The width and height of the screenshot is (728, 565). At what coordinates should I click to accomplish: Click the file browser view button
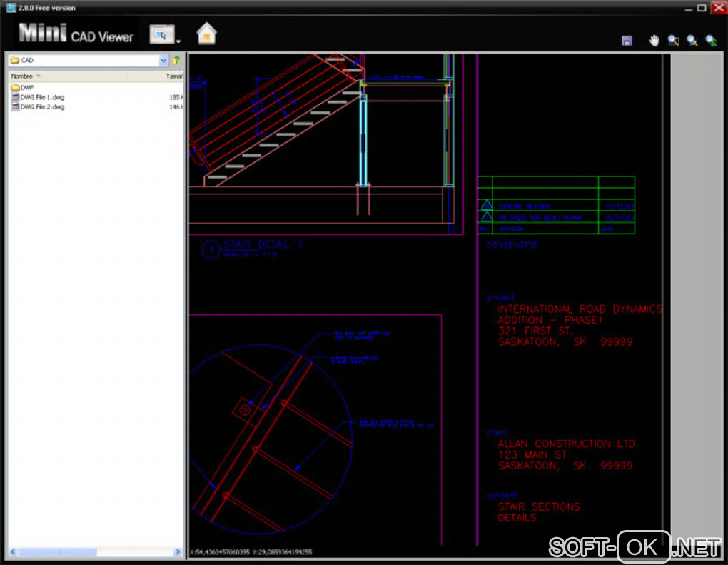[161, 34]
